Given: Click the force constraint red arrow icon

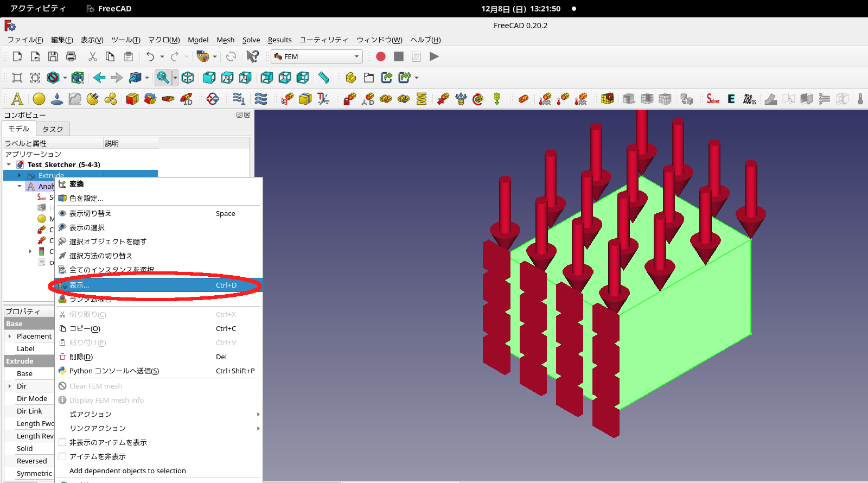Looking at the screenshot, I should tap(443, 99).
